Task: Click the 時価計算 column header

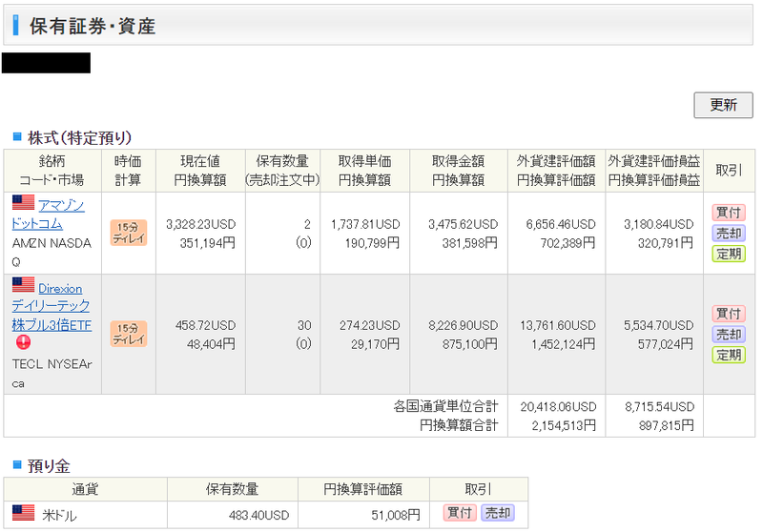Action: coord(129,171)
